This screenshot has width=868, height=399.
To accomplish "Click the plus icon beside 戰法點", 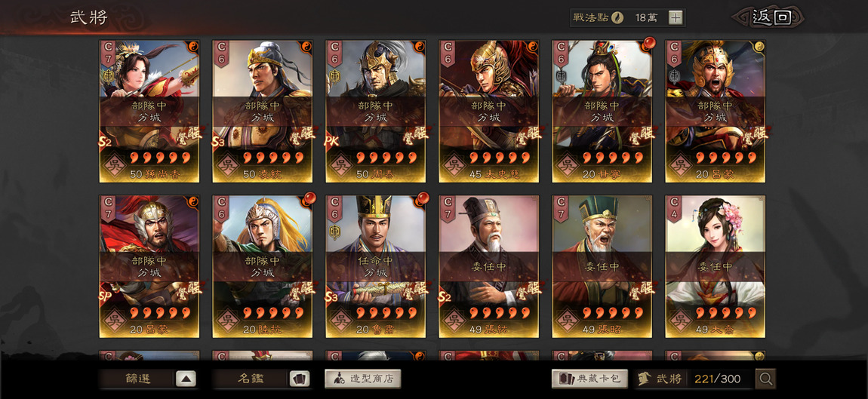I will [x=676, y=17].
